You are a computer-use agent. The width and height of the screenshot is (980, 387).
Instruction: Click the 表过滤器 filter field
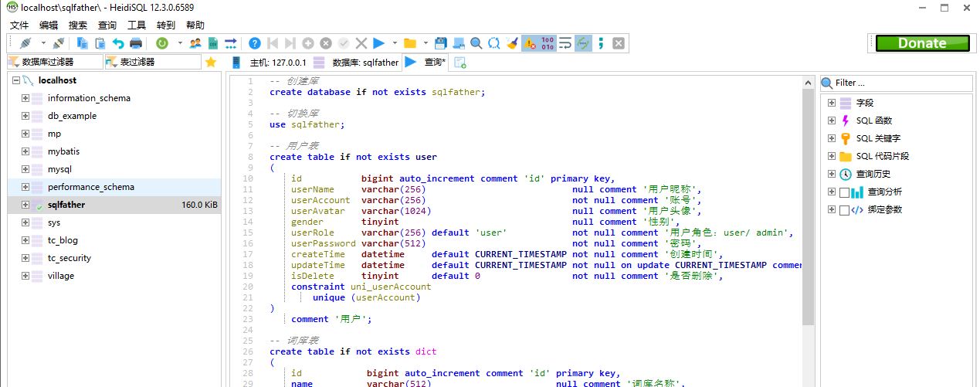tap(152, 62)
